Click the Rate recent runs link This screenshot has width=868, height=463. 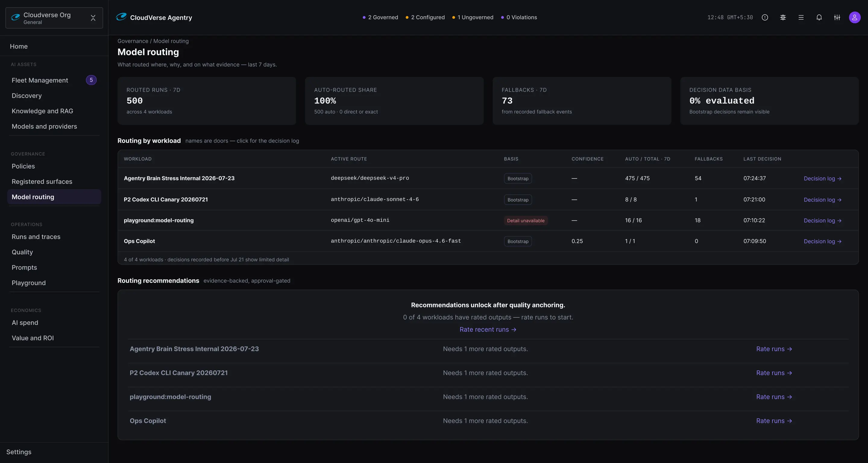tap(488, 329)
